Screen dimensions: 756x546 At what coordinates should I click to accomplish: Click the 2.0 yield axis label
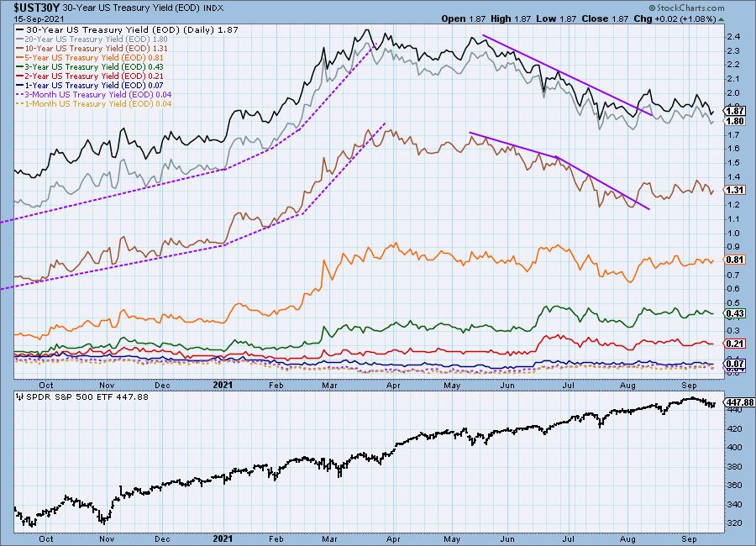[733, 92]
